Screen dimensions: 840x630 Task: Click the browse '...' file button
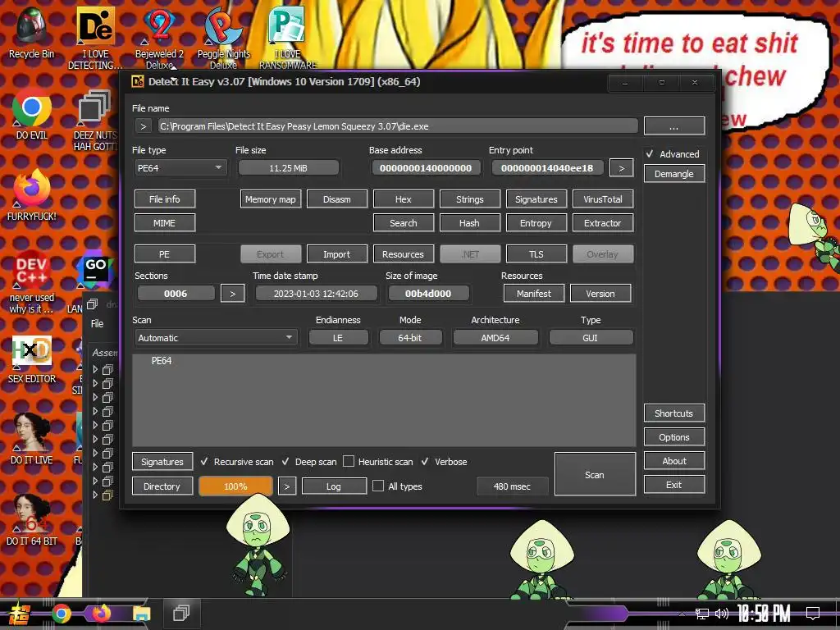pos(674,126)
